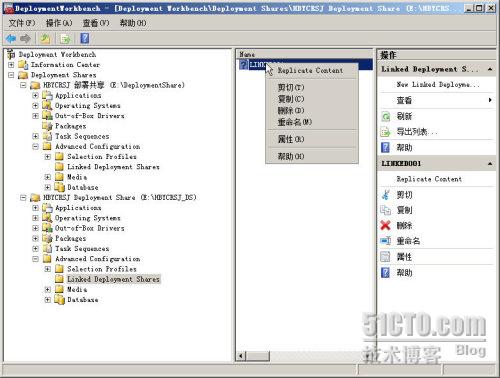Select highlighted Linked Deployment Shares under E:\MBYCBSJ_DS
The image size is (500, 378).
(113, 279)
